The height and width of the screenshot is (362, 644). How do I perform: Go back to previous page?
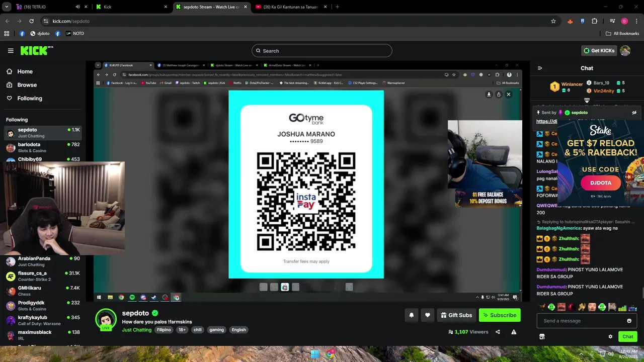(x=7, y=21)
